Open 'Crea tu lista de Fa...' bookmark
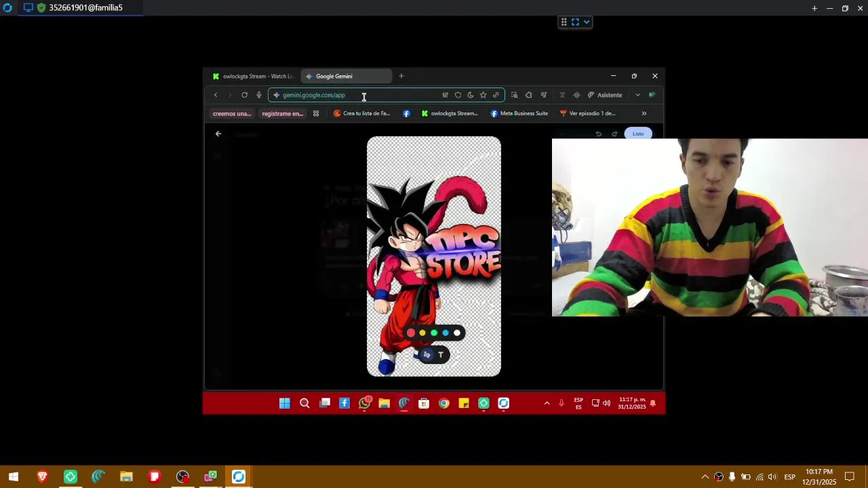868x488 pixels. click(362, 113)
